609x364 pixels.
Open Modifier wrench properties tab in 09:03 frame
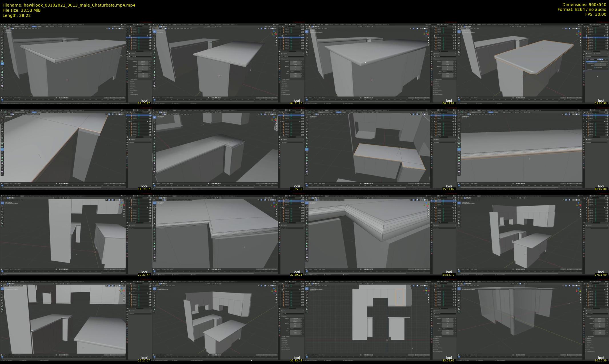(x=584, y=71)
